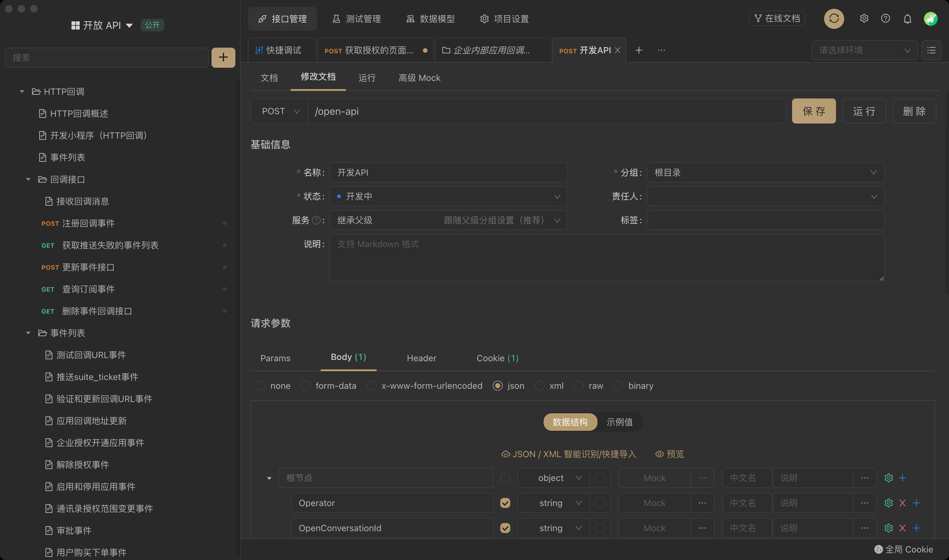The image size is (949, 560).
Task: Open the 状态 开发中 dropdown
Action: 448,196
